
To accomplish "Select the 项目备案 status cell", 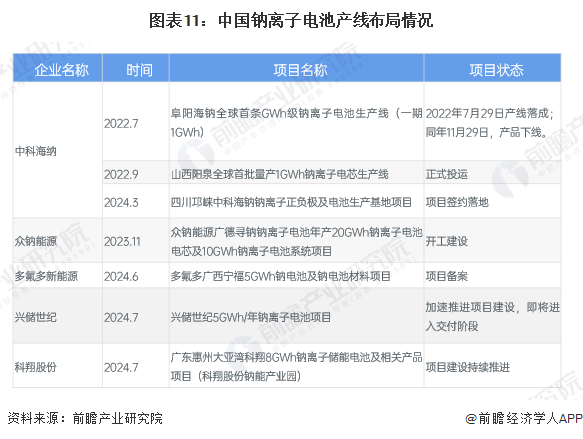I will (x=492, y=276).
